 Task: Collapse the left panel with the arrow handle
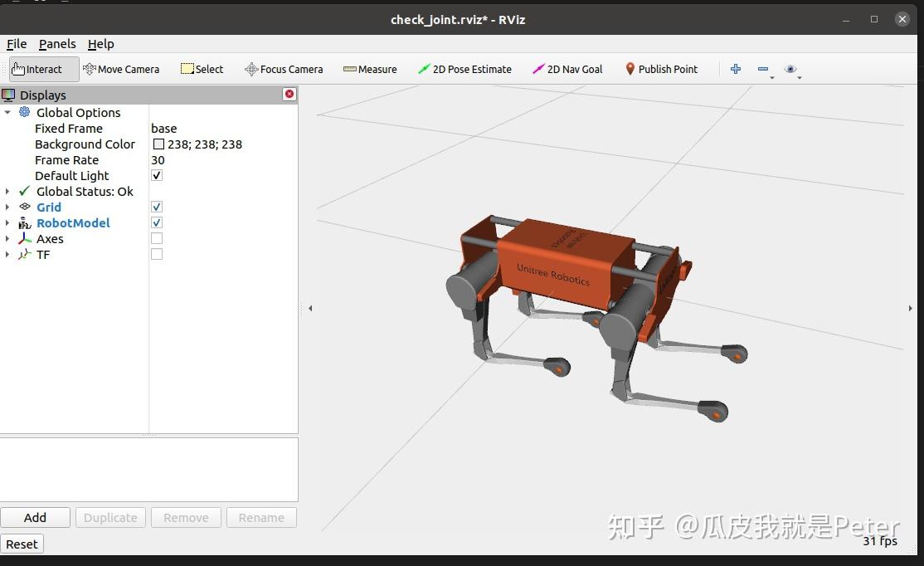310,308
